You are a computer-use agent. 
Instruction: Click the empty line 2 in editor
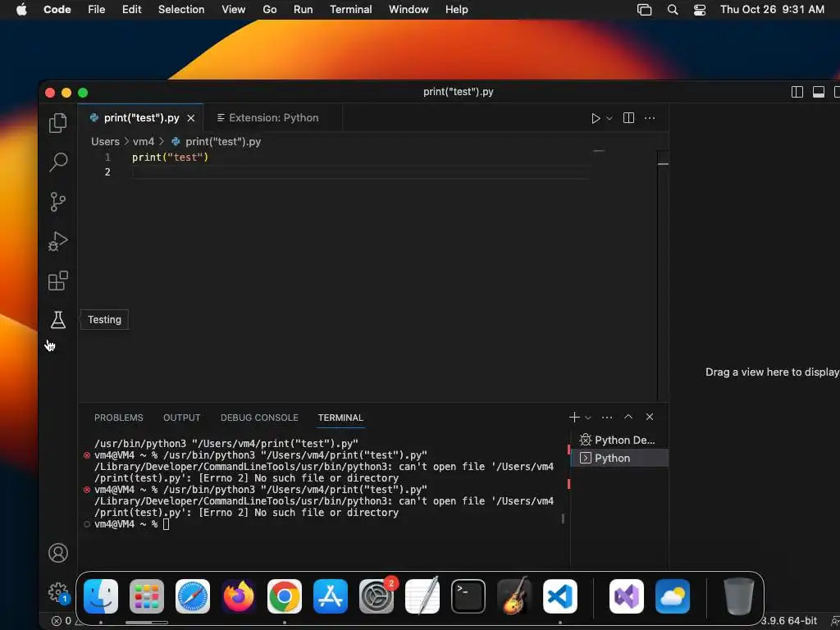359,171
